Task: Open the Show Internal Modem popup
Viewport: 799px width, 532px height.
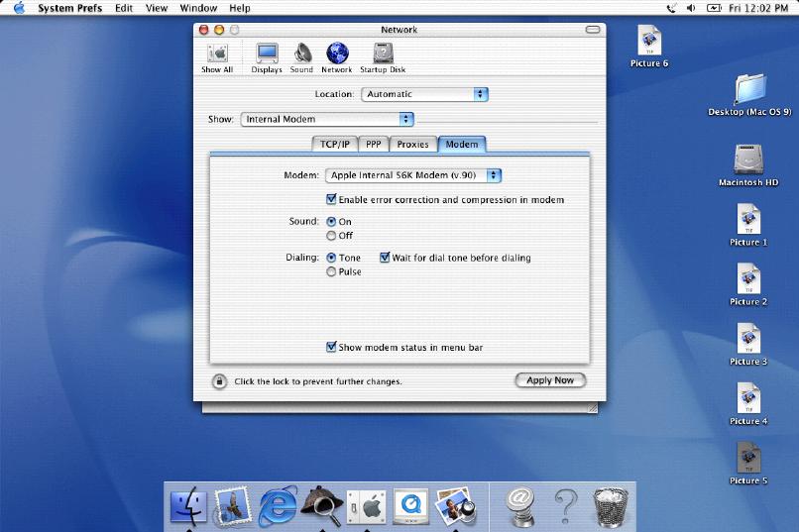Action: pyautogui.click(x=326, y=119)
